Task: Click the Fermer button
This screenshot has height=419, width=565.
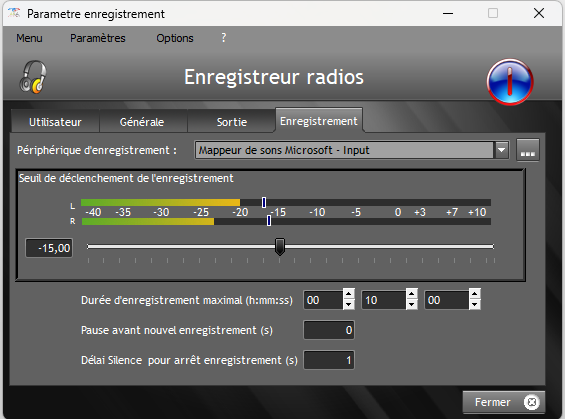Action: [503, 402]
